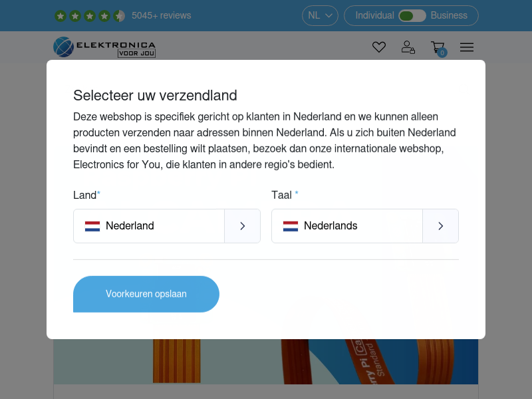Select the Individual option label
This screenshot has height=399, width=532.
(374, 15)
